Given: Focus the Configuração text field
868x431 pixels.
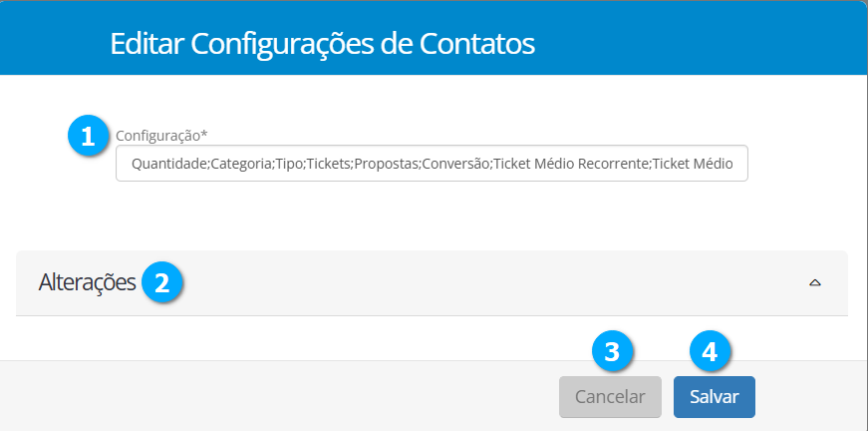Looking at the screenshot, I should [x=432, y=165].
